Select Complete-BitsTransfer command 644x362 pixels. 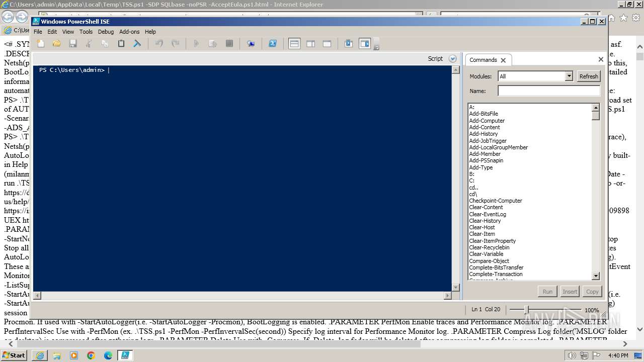pyautogui.click(x=496, y=267)
